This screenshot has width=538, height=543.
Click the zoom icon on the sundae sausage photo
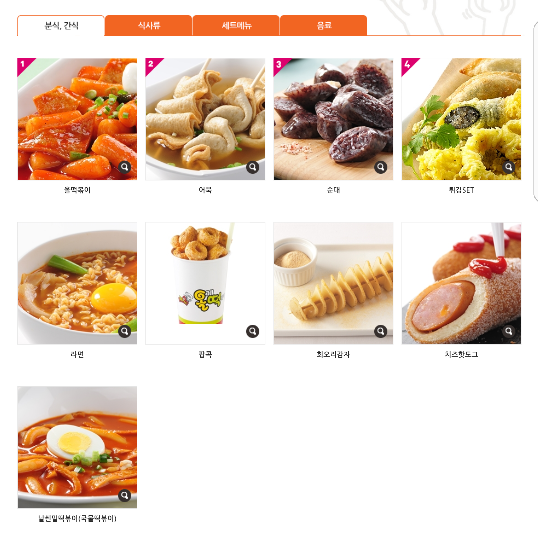[x=381, y=167]
